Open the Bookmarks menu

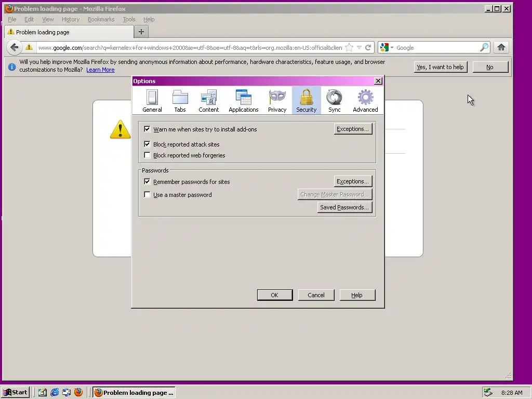tap(101, 19)
